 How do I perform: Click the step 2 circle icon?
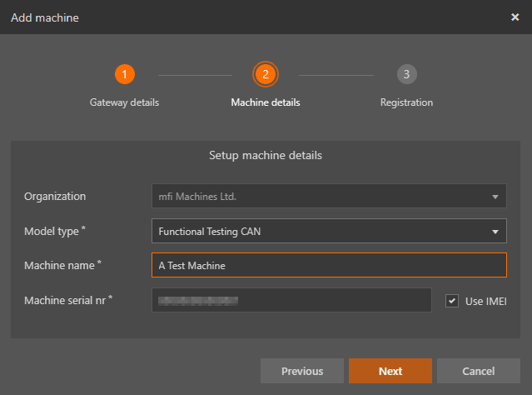(265, 74)
